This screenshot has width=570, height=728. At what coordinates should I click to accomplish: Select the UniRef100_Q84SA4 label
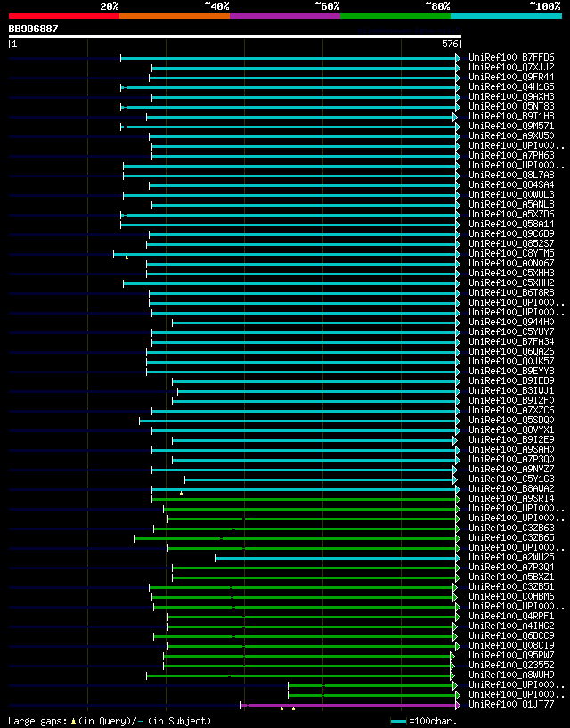tap(511, 184)
